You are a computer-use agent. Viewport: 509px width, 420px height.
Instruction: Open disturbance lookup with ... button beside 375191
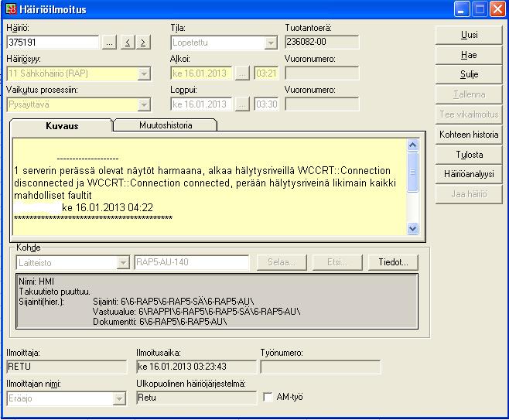(109, 43)
